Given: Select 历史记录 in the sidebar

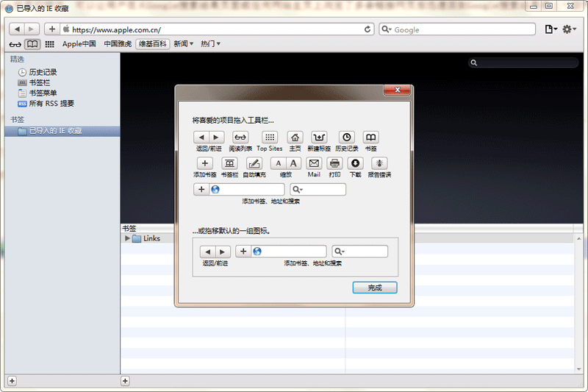Looking at the screenshot, I should coord(37,72).
